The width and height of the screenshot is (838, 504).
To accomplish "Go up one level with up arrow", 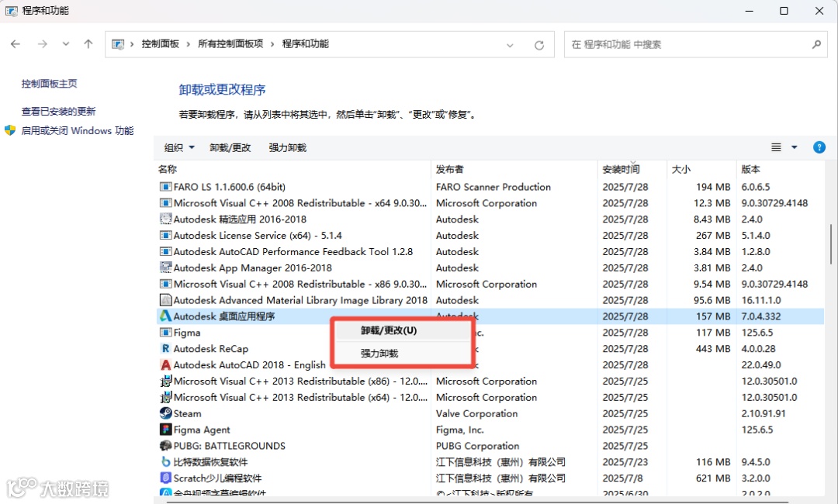I will (x=88, y=44).
